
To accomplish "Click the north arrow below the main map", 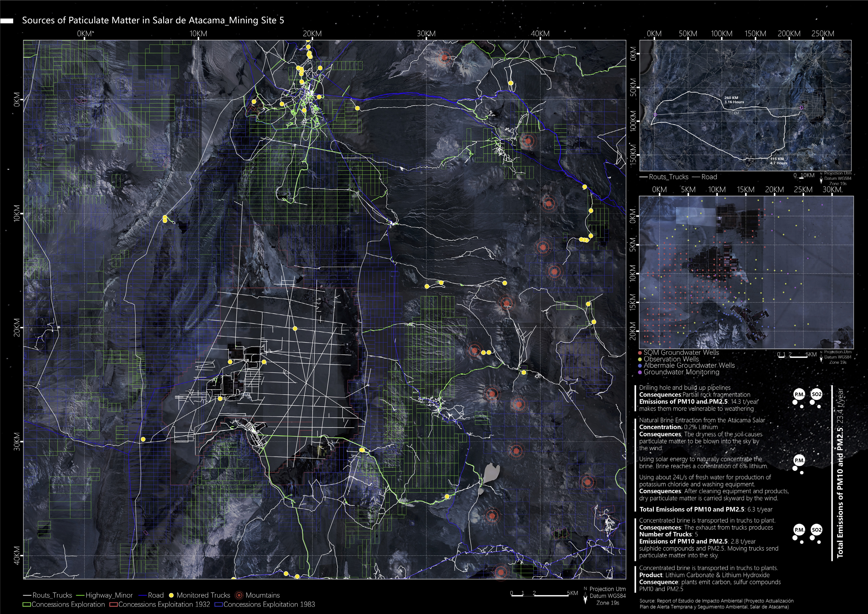I will point(586,598).
